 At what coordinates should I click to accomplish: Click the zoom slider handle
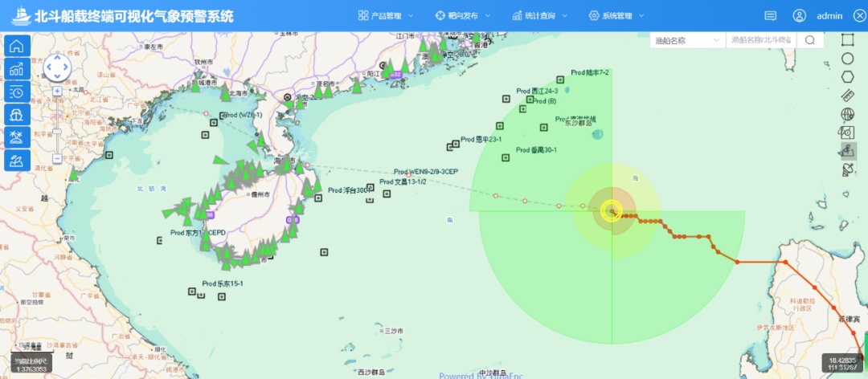57,131
